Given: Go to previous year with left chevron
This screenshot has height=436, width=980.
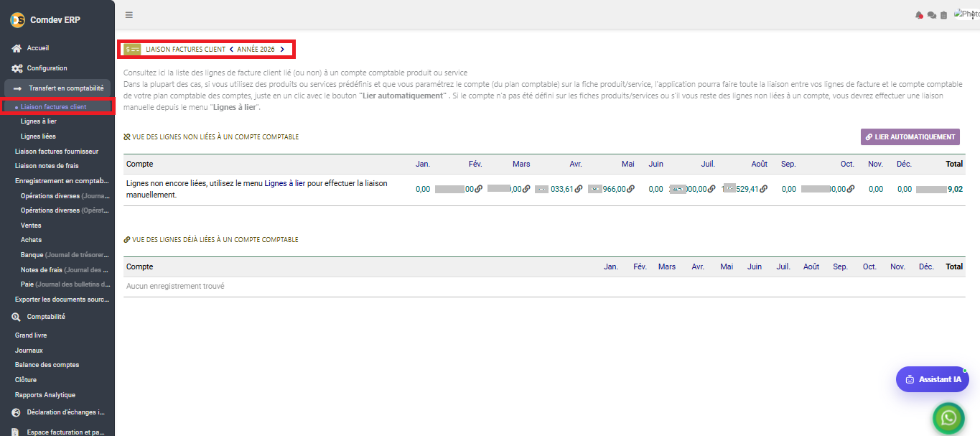Looking at the screenshot, I should (231, 50).
